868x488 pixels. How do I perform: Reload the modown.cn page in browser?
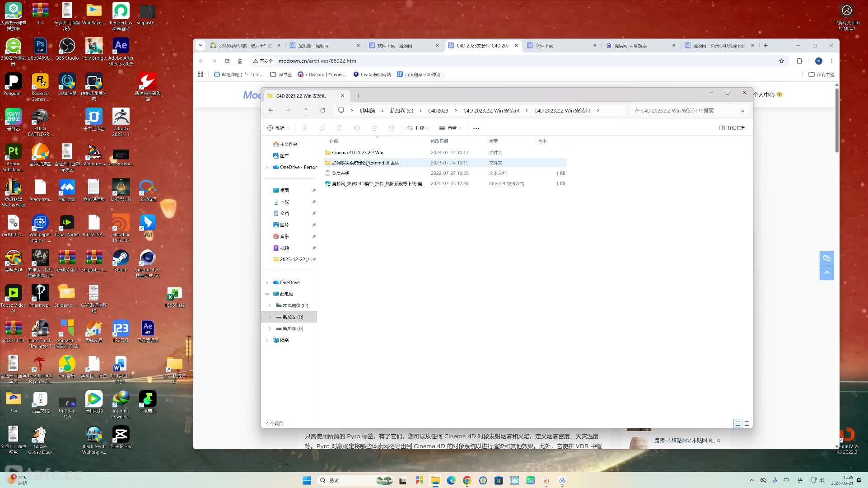(x=227, y=61)
